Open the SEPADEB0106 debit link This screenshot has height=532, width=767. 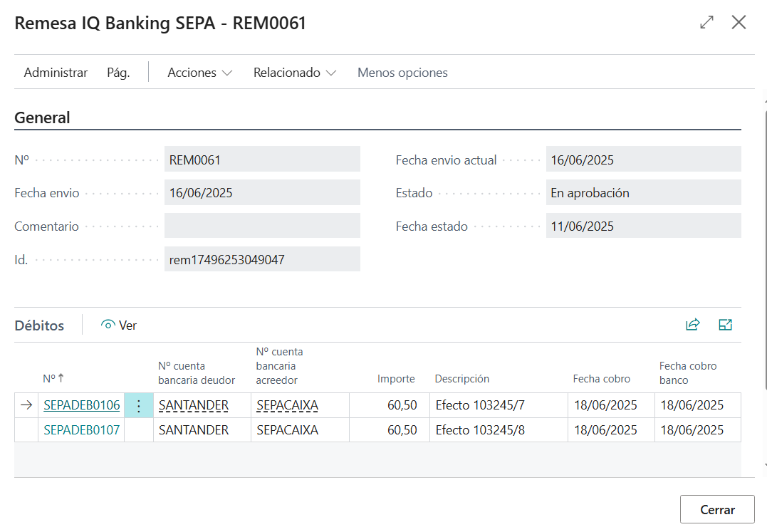tap(81, 405)
